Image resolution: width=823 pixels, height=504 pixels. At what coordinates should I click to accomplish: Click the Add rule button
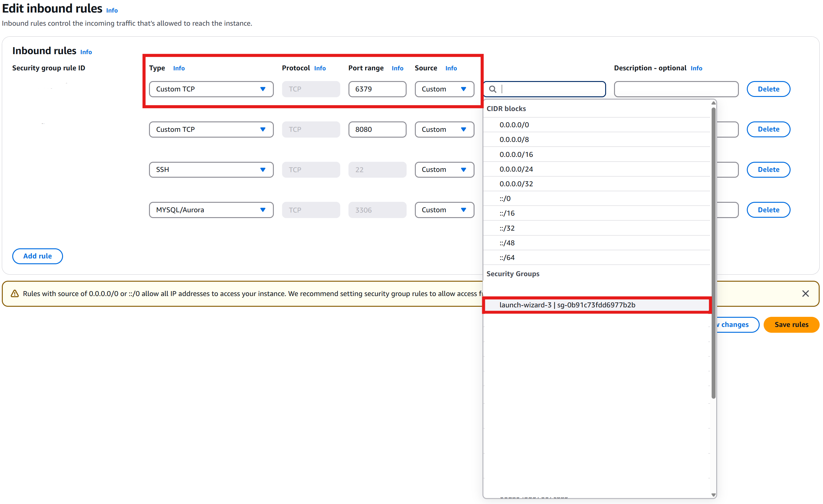[x=37, y=256]
